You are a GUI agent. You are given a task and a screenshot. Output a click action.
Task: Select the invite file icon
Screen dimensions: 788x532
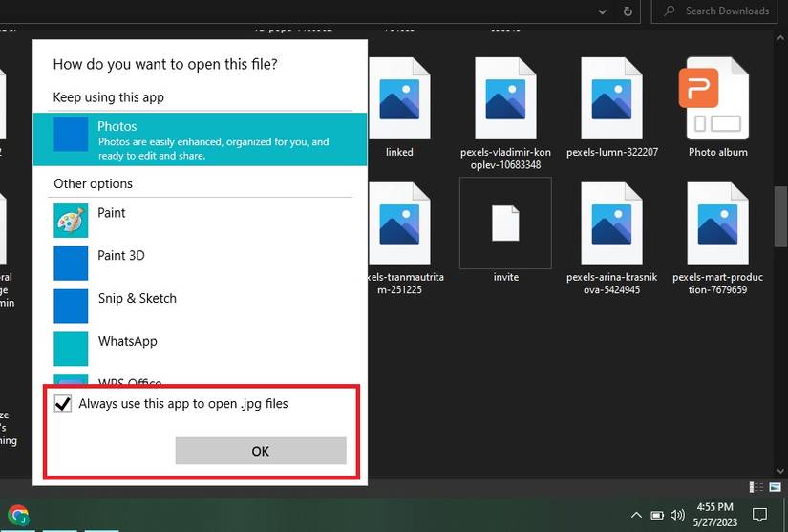(505, 223)
